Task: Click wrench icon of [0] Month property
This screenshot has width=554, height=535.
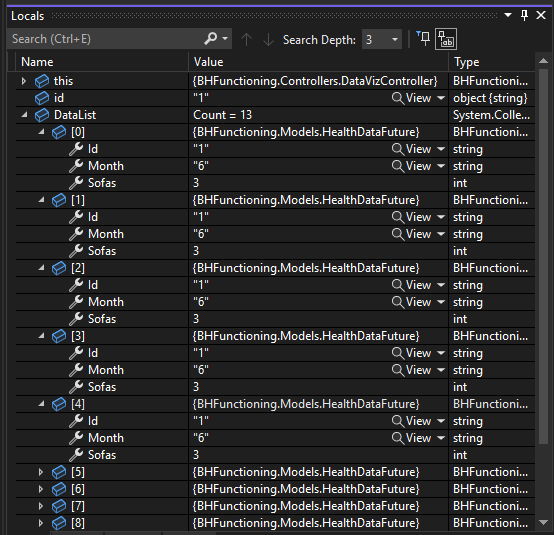Action: point(76,166)
